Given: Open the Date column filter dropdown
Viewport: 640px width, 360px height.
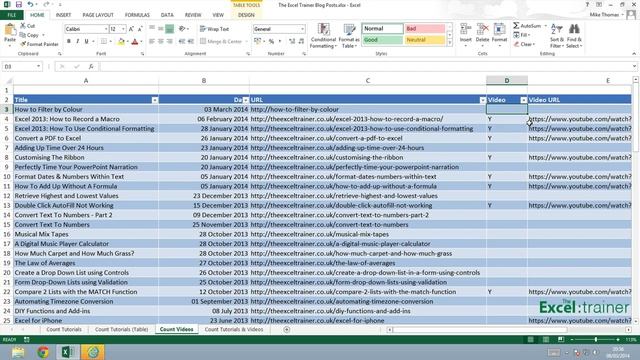Looking at the screenshot, I should click(x=245, y=100).
